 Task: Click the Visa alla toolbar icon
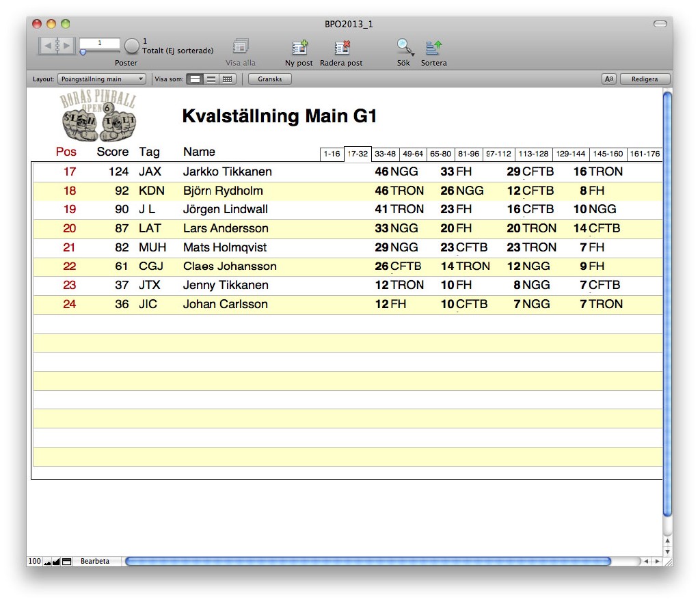point(241,46)
